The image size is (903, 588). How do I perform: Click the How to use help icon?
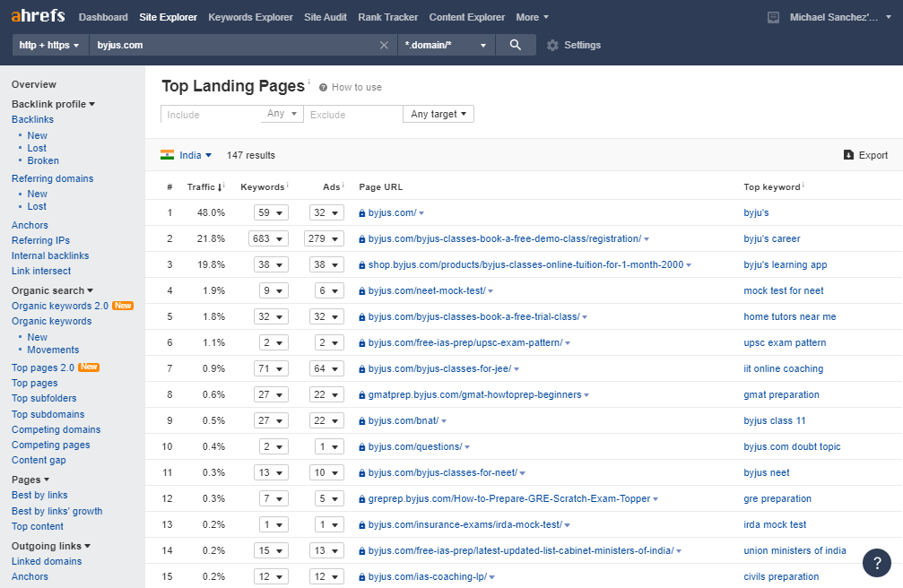click(x=323, y=88)
